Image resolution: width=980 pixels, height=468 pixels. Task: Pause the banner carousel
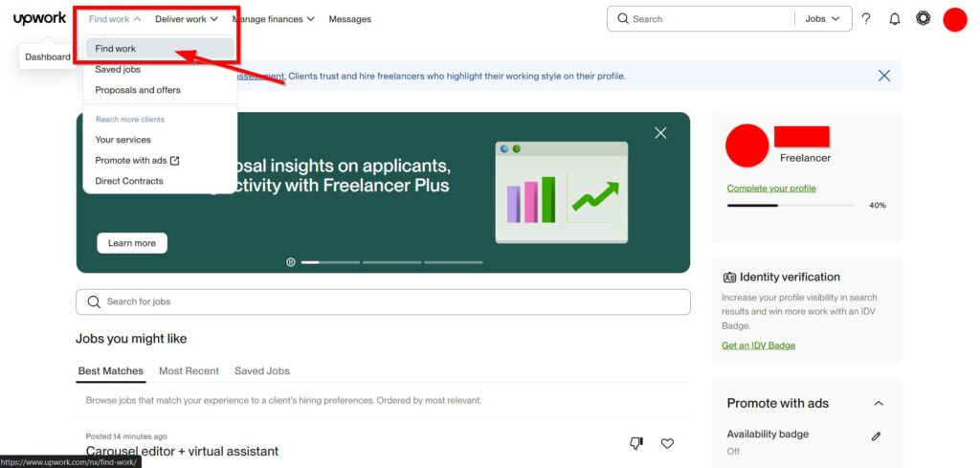291,261
